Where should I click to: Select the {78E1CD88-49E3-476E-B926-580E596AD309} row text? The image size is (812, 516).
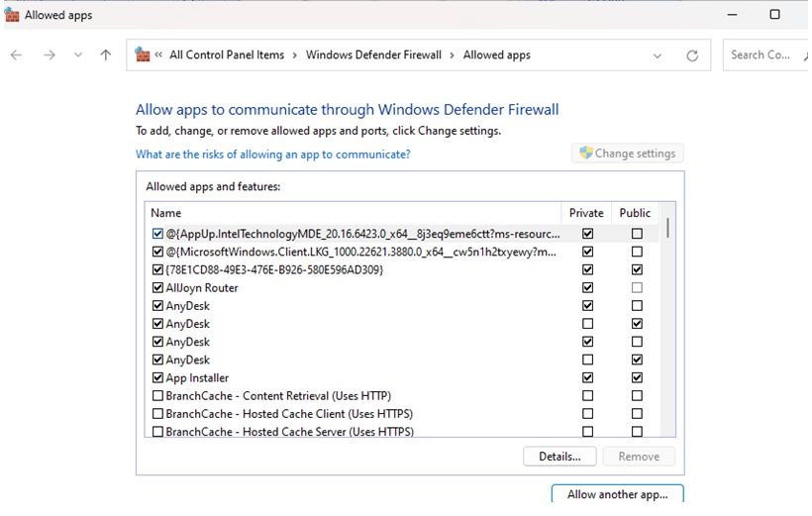[274, 270]
